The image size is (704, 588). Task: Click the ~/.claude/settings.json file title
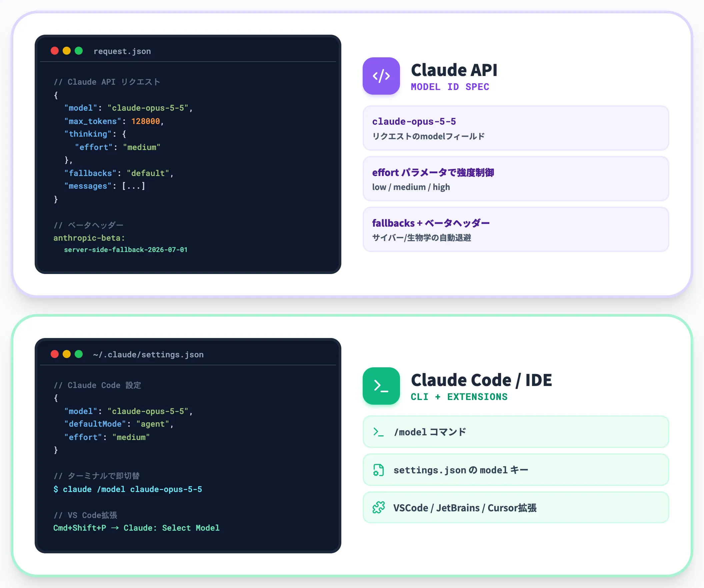[x=148, y=355]
